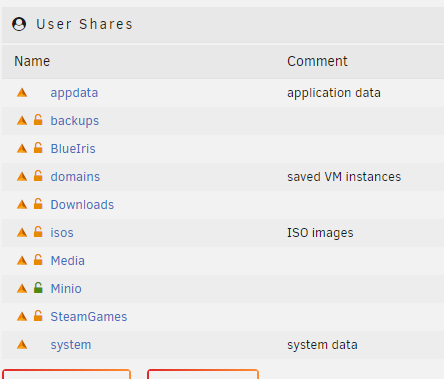This screenshot has height=379, width=444.
Task: Open the Downloads share
Action: coord(82,205)
